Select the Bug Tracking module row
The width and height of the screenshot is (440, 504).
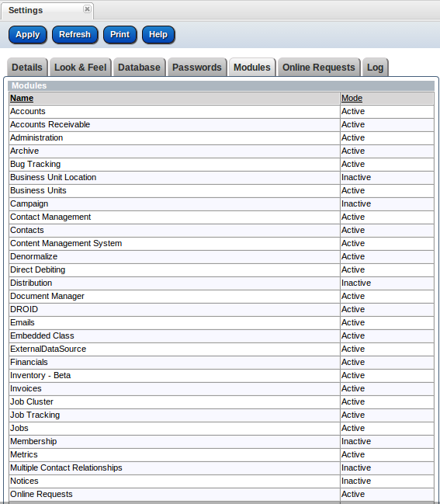pos(221,165)
